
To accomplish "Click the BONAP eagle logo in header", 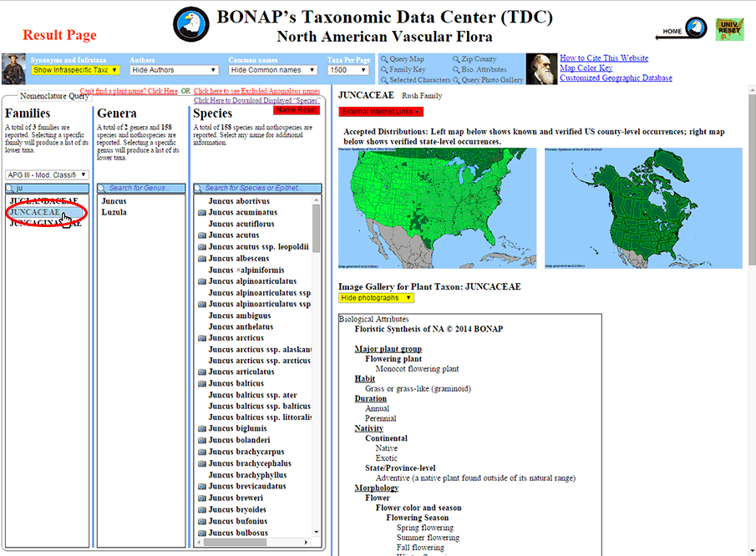I will click(x=191, y=24).
